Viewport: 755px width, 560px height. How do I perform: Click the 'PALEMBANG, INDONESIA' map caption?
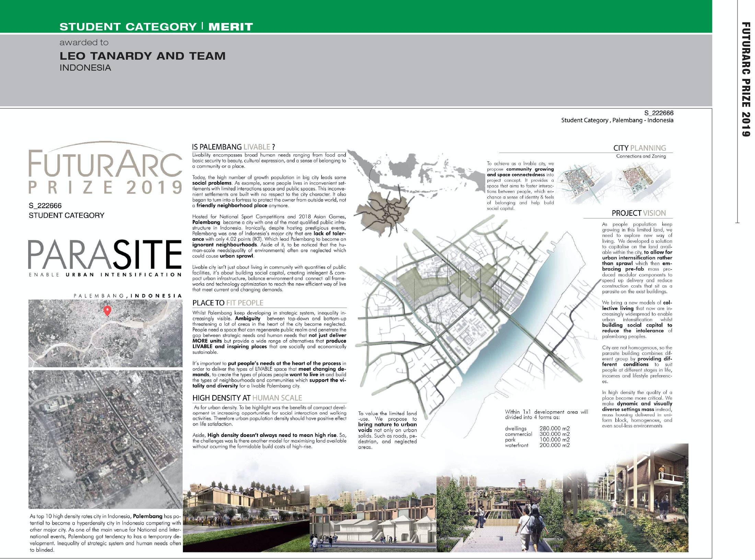click(x=128, y=295)
